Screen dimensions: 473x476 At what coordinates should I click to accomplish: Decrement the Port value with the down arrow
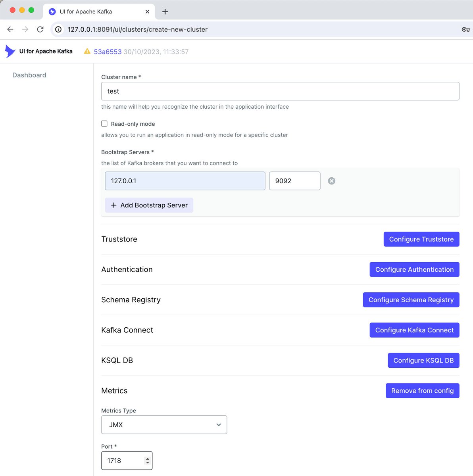coord(148,464)
